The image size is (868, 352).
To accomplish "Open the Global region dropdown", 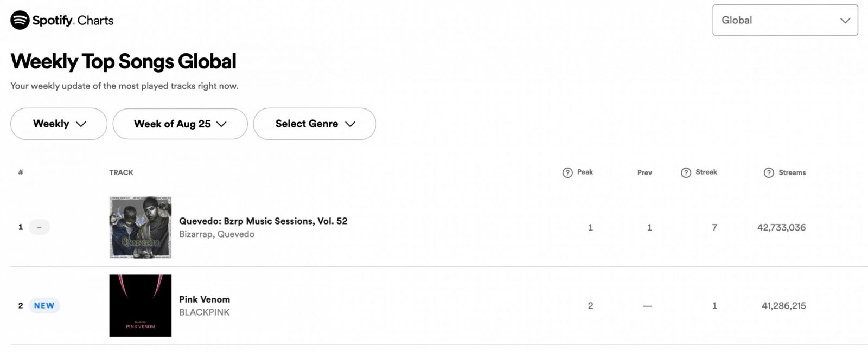I will click(785, 20).
